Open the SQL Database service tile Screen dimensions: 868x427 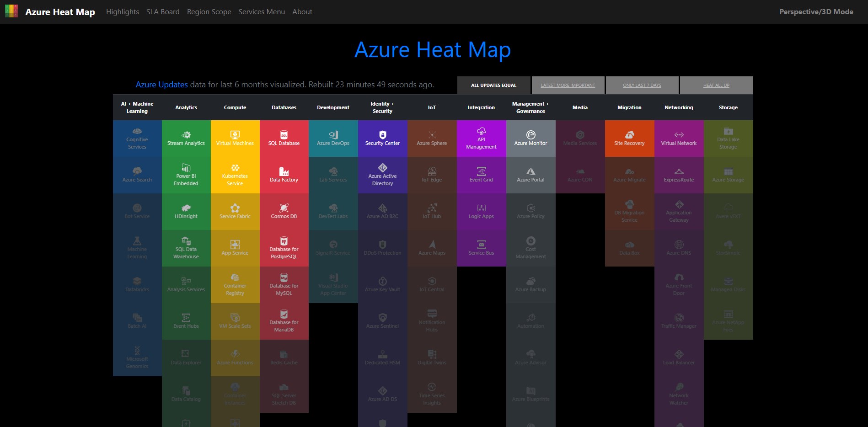click(x=284, y=139)
